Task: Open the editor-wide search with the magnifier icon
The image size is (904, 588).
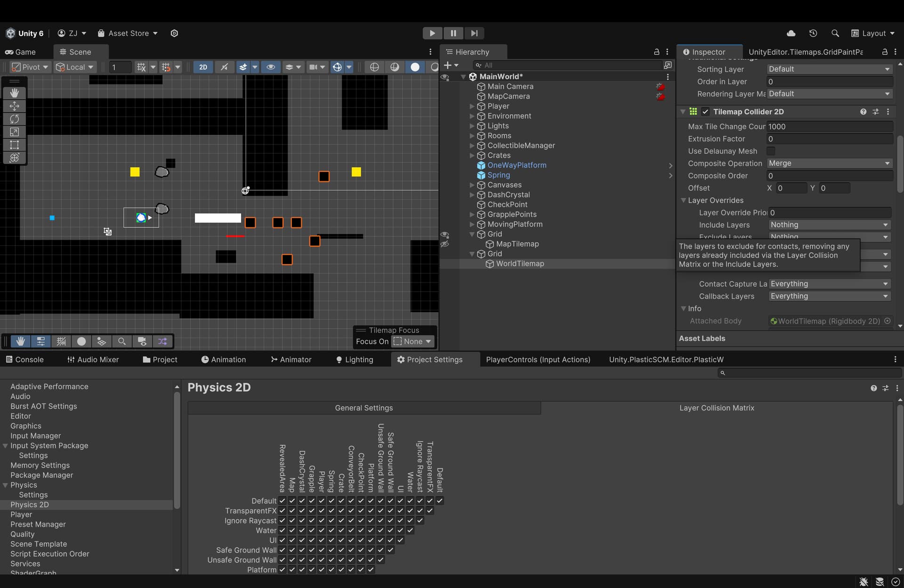Action: click(835, 33)
